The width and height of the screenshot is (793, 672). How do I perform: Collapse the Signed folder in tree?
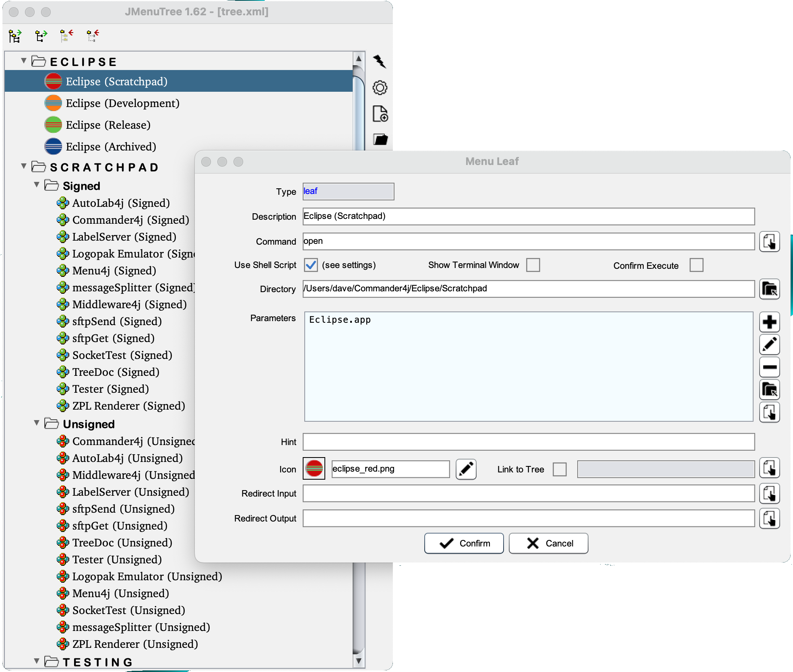(x=37, y=185)
